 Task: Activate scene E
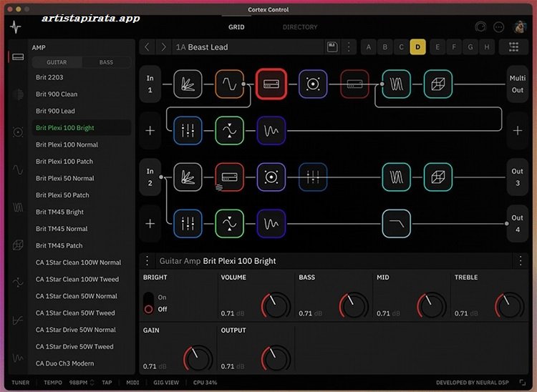tap(437, 47)
